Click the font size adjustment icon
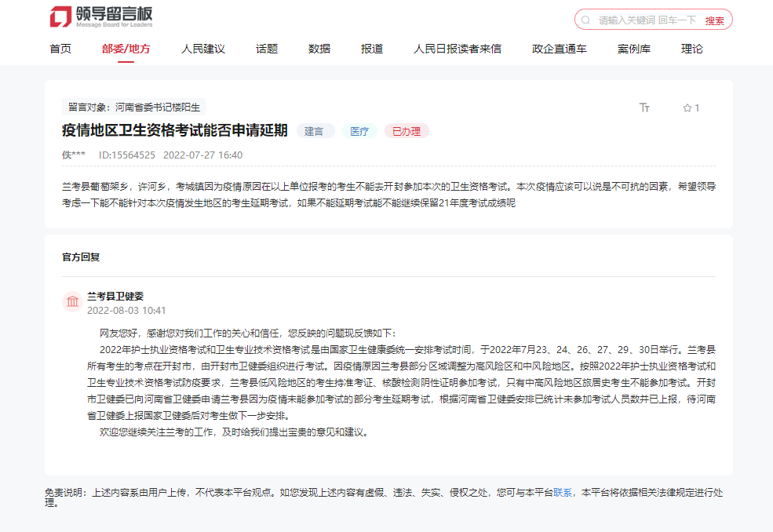Screen dimensions: 773x532 tap(644, 107)
